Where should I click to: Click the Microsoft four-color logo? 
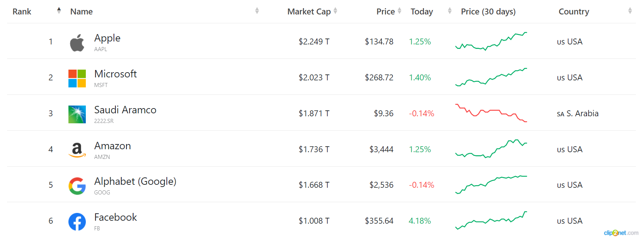77,79
